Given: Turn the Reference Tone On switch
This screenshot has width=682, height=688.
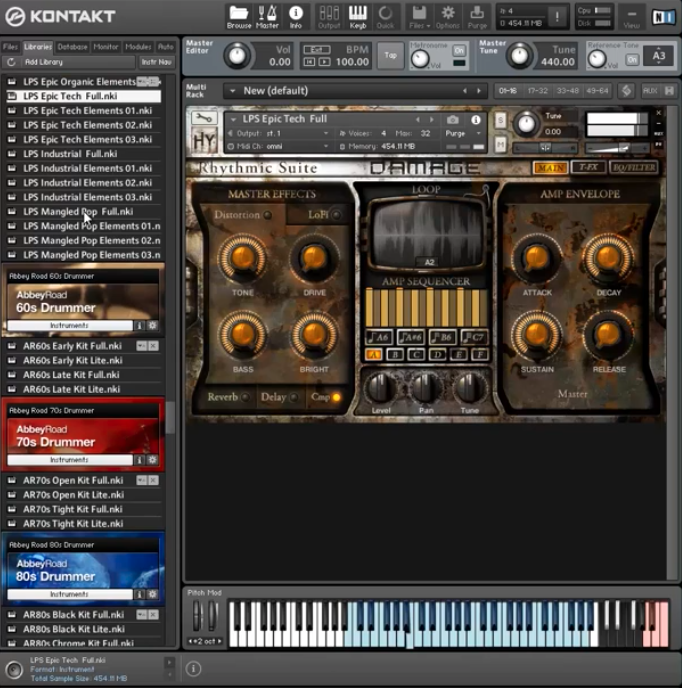Looking at the screenshot, I should (632, 59).
